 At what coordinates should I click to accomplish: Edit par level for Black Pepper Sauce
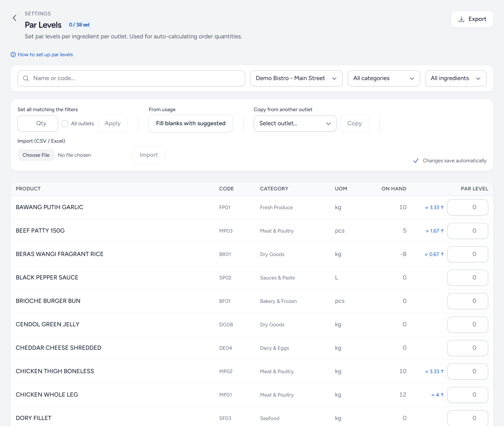coord(468,278)
